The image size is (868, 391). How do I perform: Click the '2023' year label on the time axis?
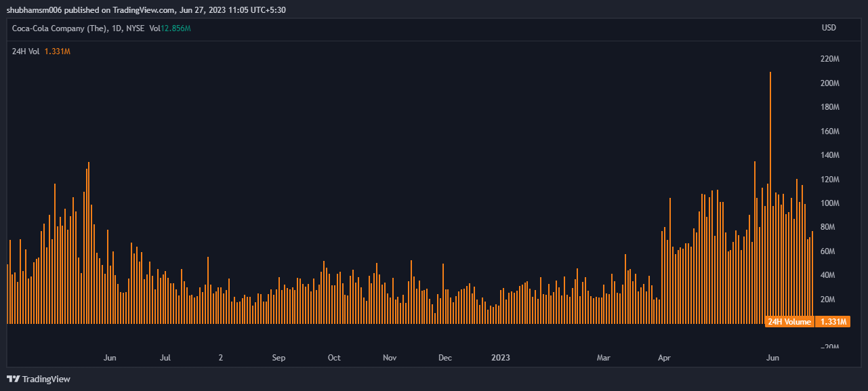(501, 358)
